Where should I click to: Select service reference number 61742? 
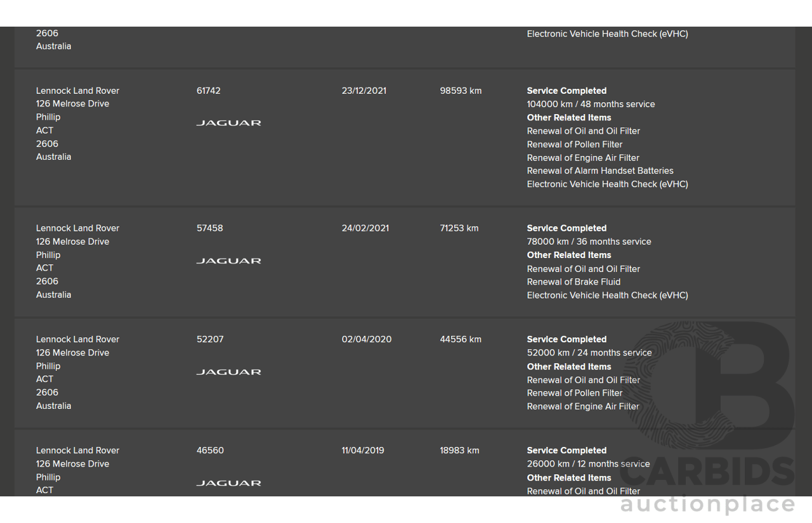209,91
